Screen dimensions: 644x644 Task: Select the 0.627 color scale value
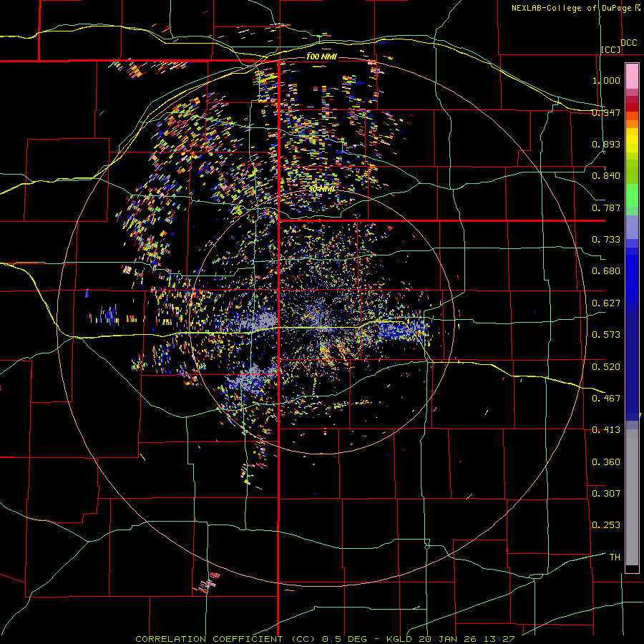[606, 303]
